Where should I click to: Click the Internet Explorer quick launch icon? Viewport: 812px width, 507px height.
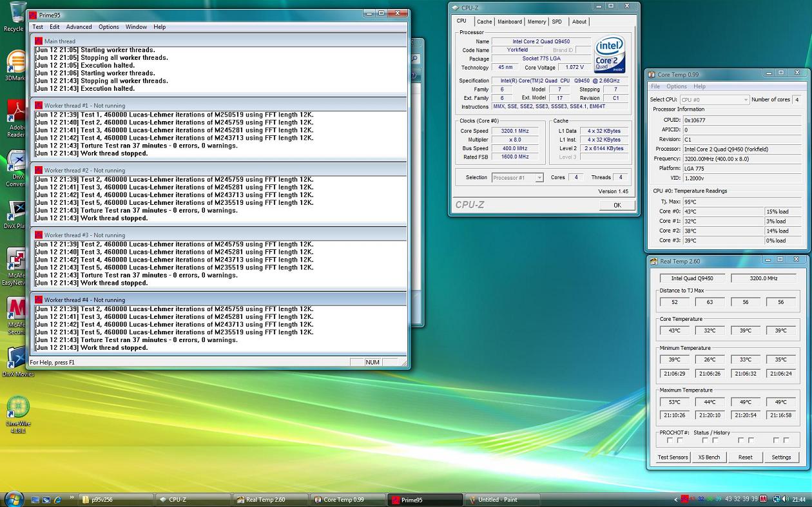(x=57, y=499)
